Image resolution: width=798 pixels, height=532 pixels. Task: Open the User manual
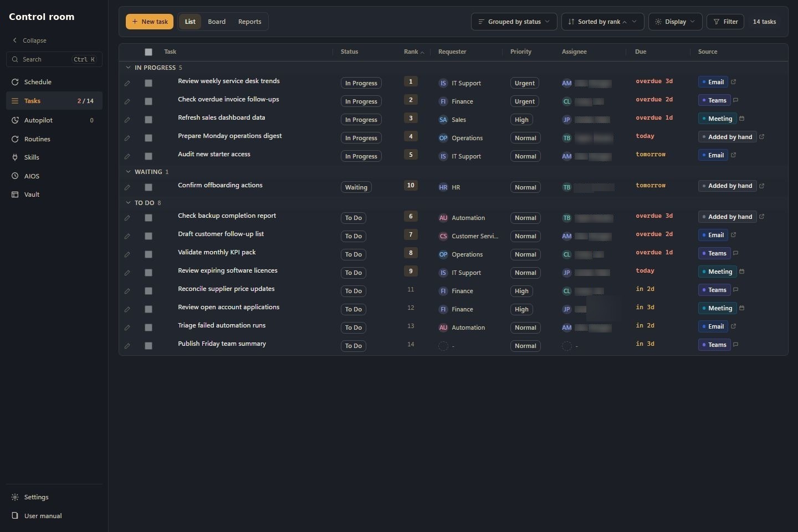(x=54, y=516)
